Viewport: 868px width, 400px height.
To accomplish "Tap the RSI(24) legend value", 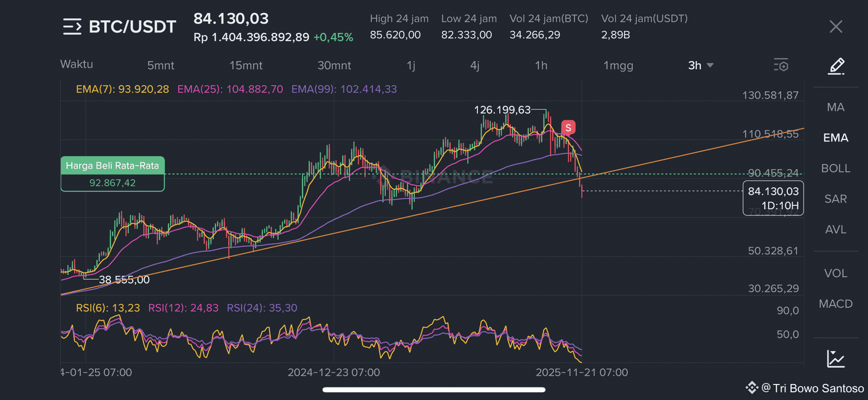I will (x=262, y=308).
